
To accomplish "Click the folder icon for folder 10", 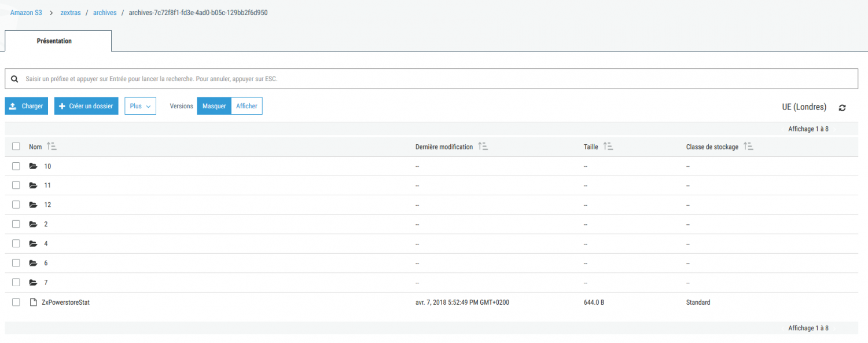I will point(33,166).
